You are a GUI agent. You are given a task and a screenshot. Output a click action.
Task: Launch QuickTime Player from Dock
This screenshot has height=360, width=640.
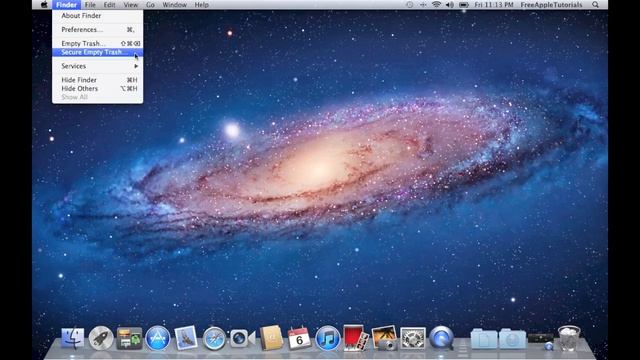(x=441, y=338)
